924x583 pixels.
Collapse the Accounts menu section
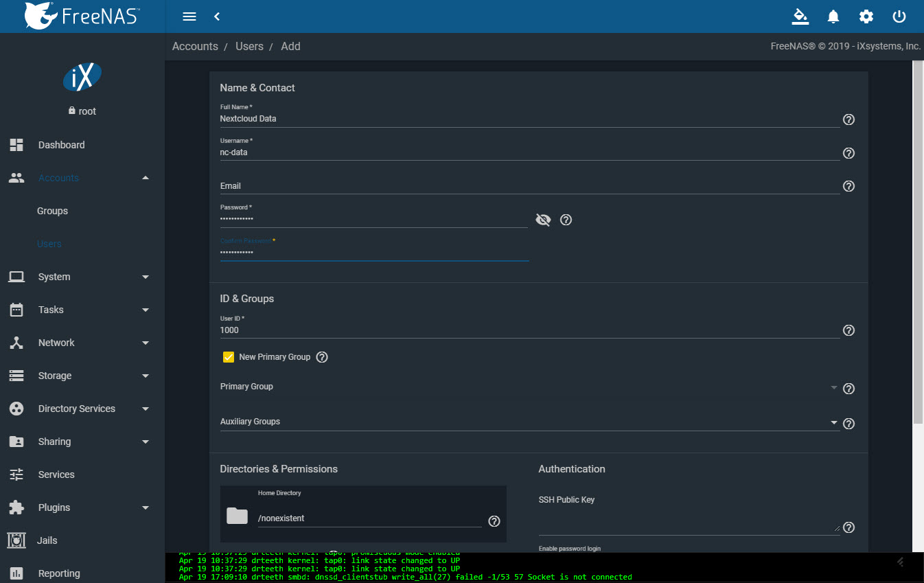click(145, 178)
